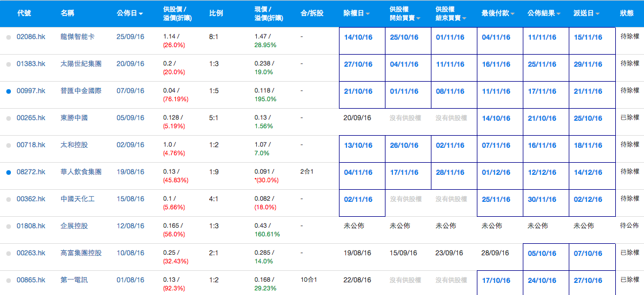Sort by 最後付款 column arrow
The height and width of the screenshot is (295, 644).
tap(512, 13)
